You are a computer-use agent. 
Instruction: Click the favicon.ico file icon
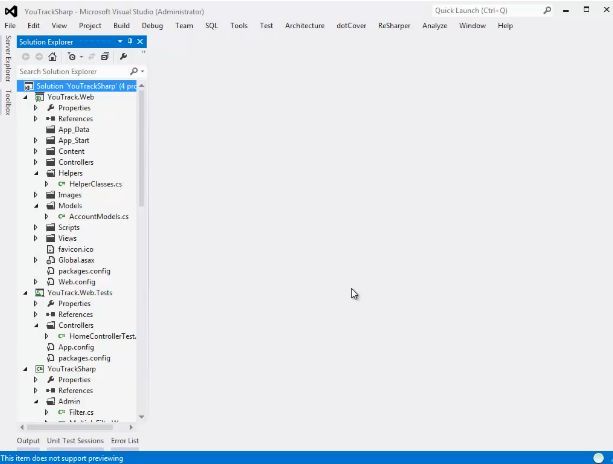50,249
